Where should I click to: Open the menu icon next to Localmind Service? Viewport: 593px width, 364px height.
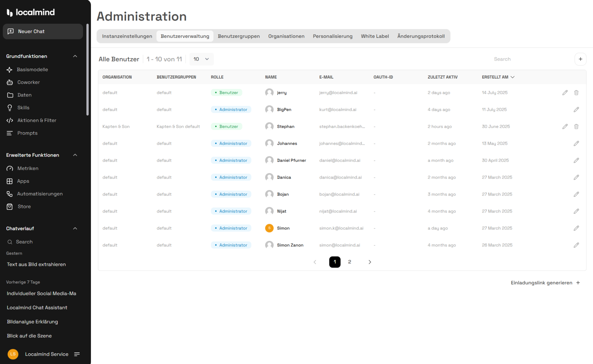click(77, 354)
